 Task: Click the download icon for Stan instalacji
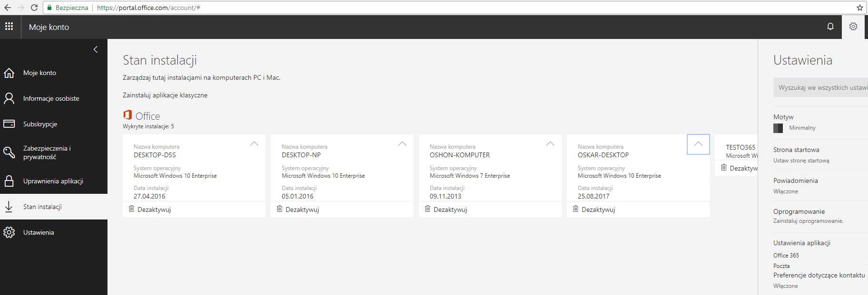[9, 207]
